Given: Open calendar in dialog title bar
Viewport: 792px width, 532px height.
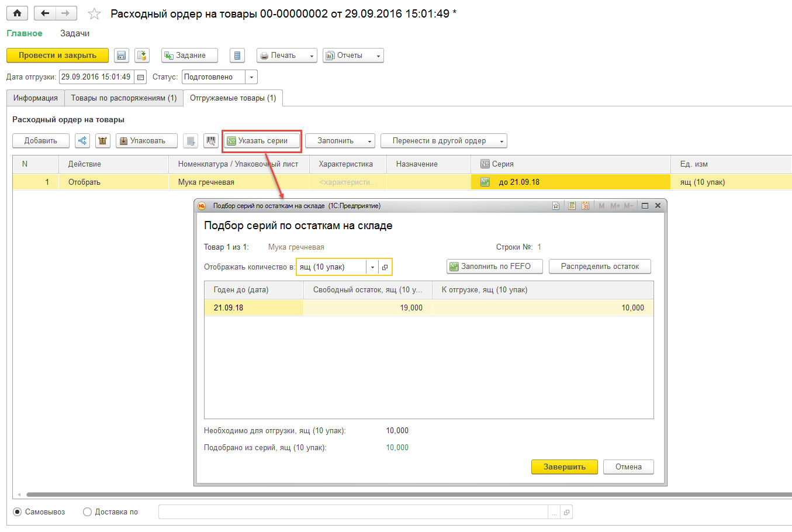Looking at the screenshot, I should [585, 206].
